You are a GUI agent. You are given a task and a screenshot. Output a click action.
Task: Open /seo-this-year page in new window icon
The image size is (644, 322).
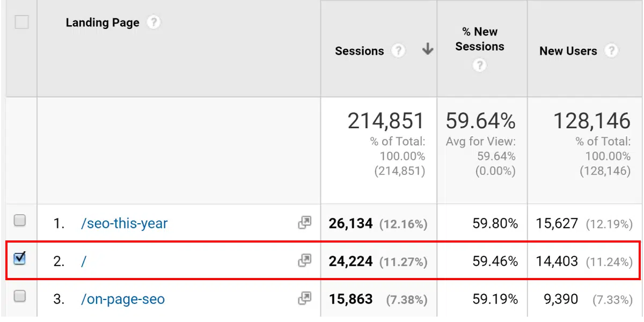[x=304, y=223]
